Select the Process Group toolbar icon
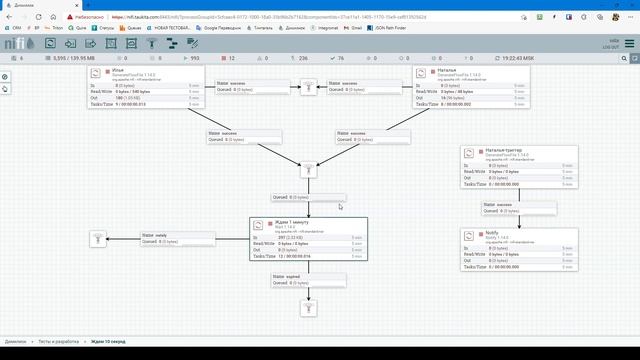This screenshot has width=640, height=360. coord(111,43)
